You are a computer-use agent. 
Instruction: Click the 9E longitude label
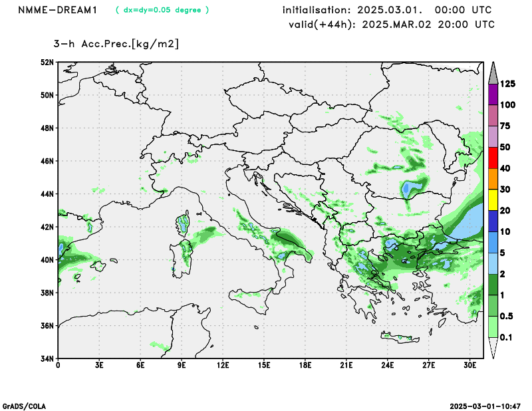[x=182, y=366]
